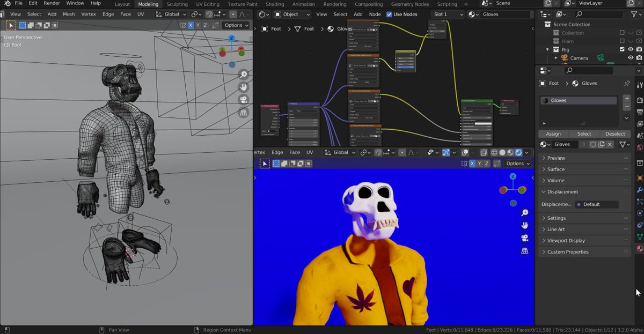The width and height of the screenshot is (644, 334).
Task: Click the Assign button
Action: pyautogui.click(x=553, y=133)
